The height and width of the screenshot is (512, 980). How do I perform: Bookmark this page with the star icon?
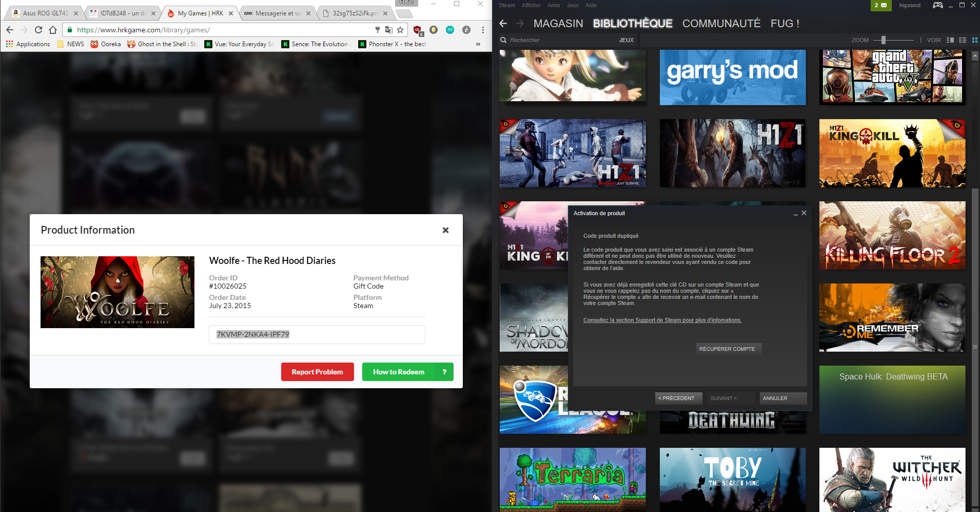point(400,30)
